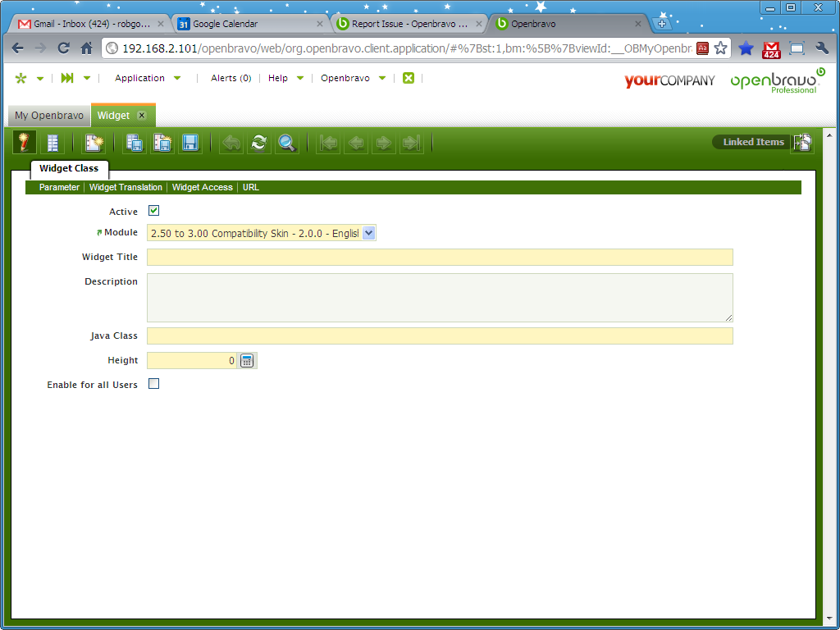840x630 pixels.
Task: Expand the Openbravo user menu arrow
Action: click(382, 78)
